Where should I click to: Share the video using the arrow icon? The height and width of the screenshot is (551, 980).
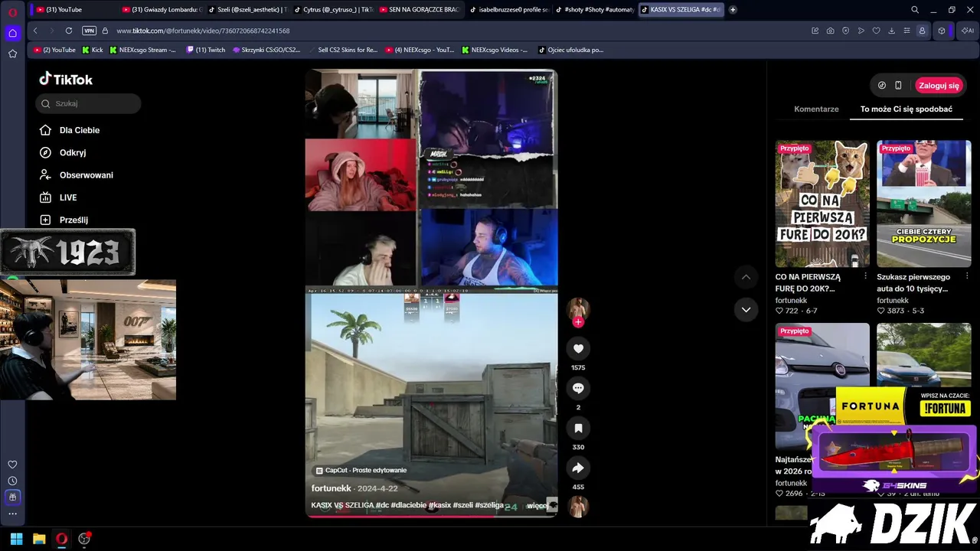coord(578,468)
